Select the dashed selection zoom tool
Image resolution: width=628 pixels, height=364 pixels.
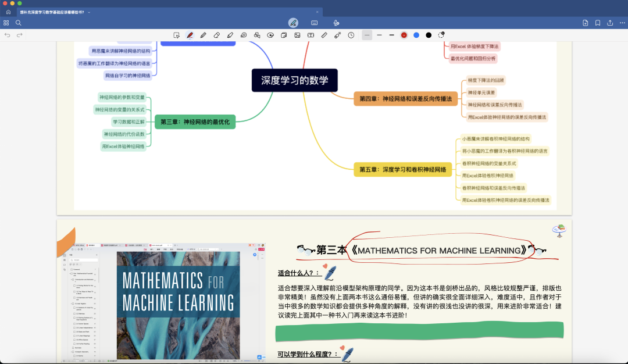tap(176, 35)
